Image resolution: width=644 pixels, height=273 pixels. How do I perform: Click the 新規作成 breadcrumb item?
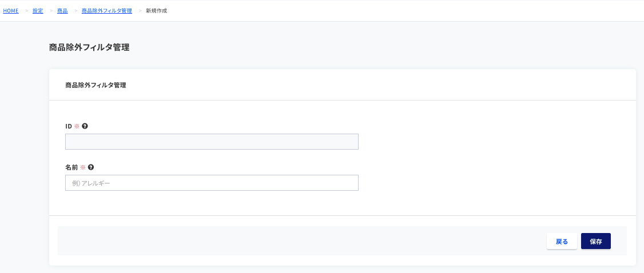pos(157,11)
